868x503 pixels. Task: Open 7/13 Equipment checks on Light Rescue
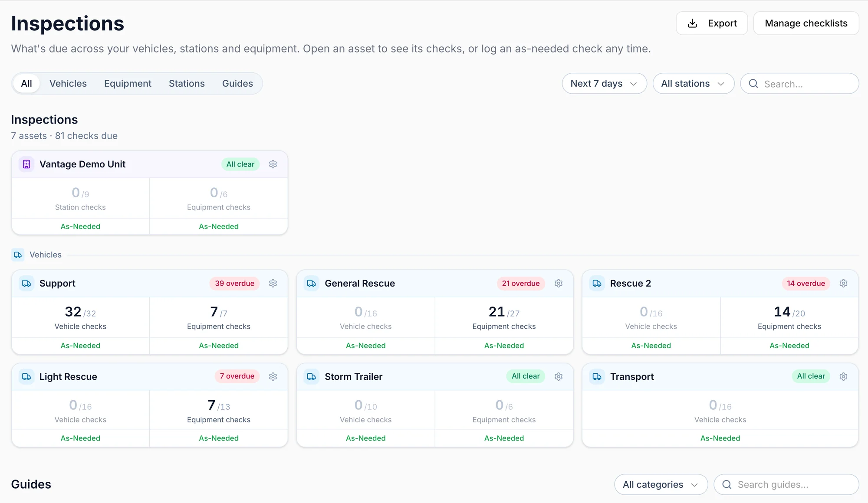point(219,411)
